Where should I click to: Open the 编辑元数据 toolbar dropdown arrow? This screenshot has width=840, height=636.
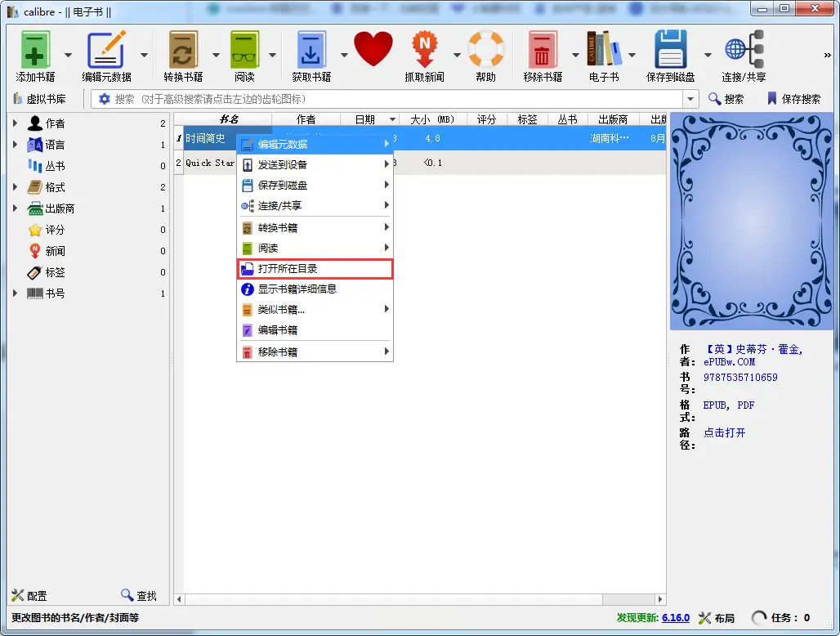pyautogui.click(x=144, y=55)
